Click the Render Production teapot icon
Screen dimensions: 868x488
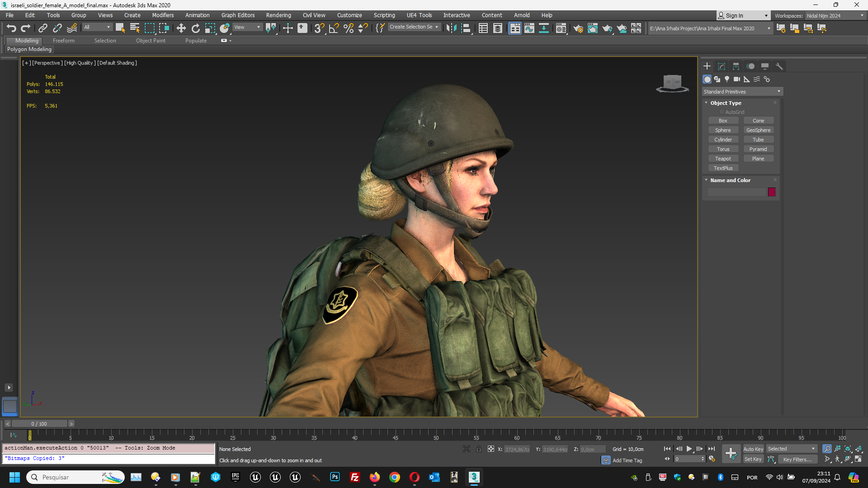(607, 28)
